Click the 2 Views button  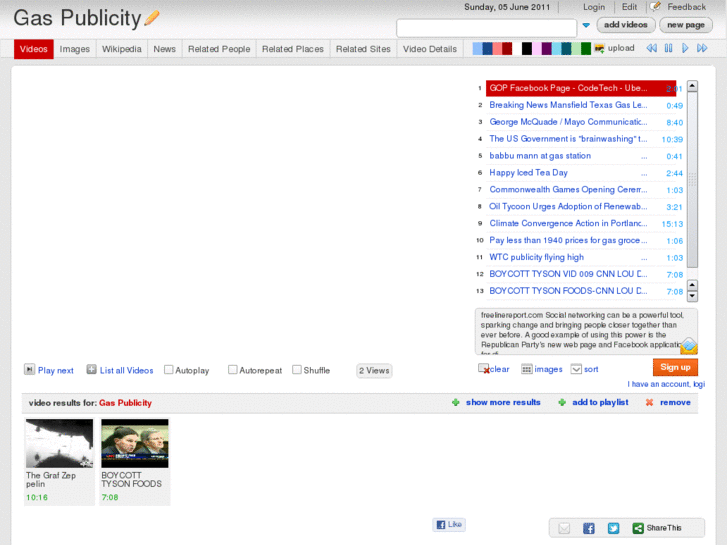[x=374, y=371]
